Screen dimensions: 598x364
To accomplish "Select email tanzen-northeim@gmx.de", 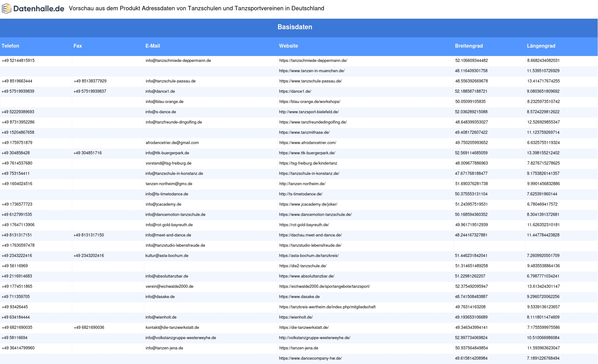I will coord(169,184).
